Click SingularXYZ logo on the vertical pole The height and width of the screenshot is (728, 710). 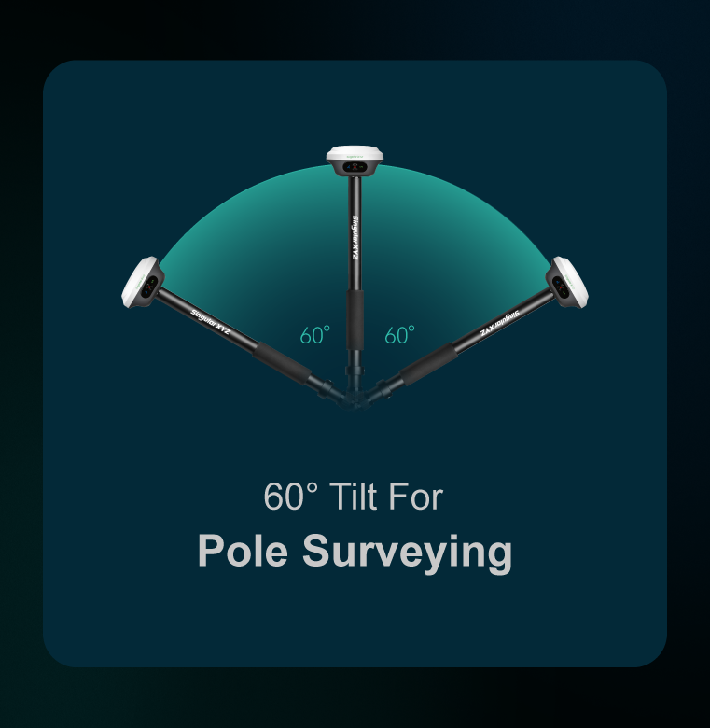(x=355, y=237)
